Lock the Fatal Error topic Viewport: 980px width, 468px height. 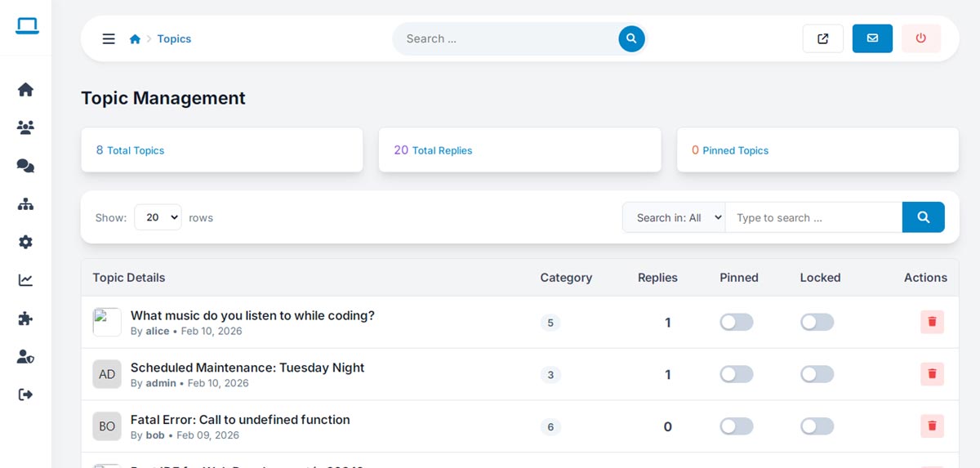coord(817,426)
